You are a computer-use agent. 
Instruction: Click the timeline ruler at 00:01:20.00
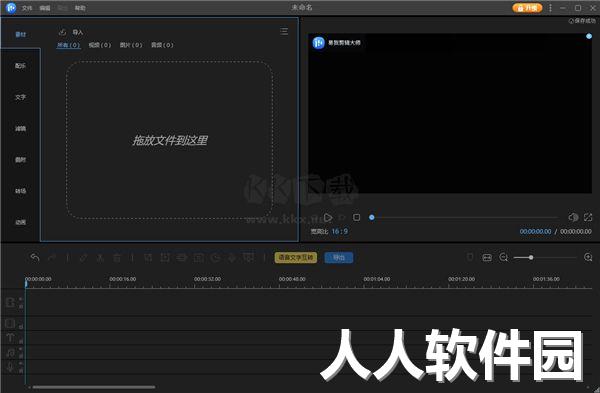pyautogui.click(x=461, y=279)
